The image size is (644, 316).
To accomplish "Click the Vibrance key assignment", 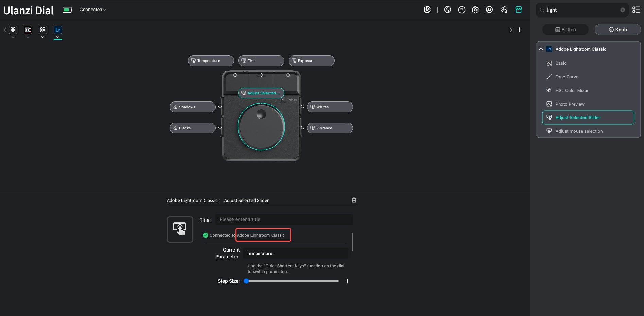I will pyautogui.click(x=330, y=128).
